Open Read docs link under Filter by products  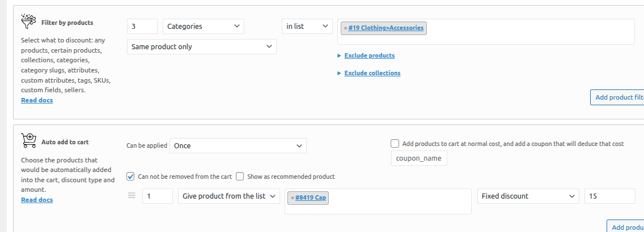37,100
